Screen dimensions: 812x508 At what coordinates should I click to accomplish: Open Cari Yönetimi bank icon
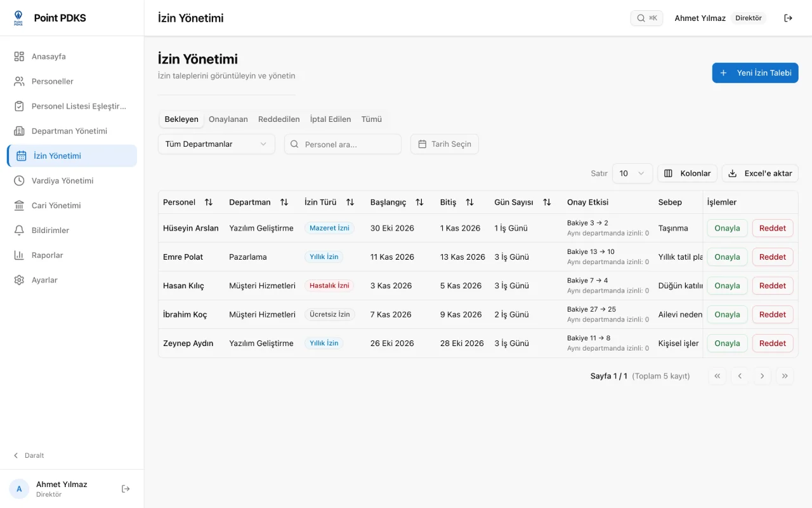pyautogui.click(x=19, y=205)
